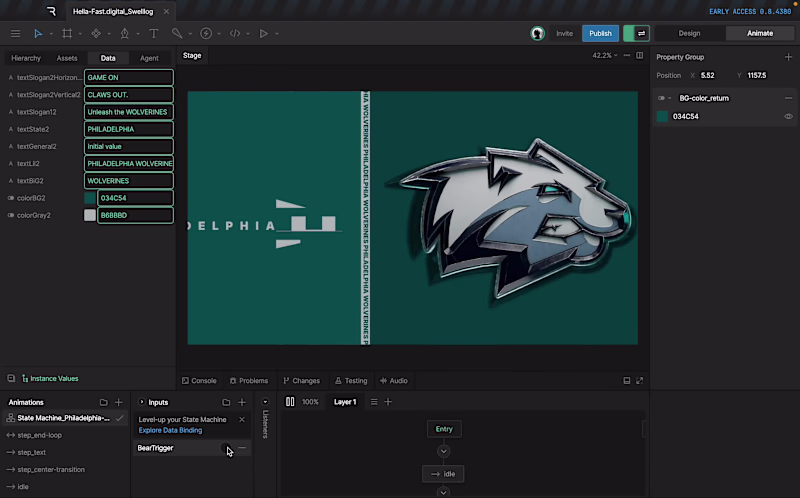The height and width of the screenshot is (498, 800).
Task: Add a new Property Group item
Action: point(788,57)
